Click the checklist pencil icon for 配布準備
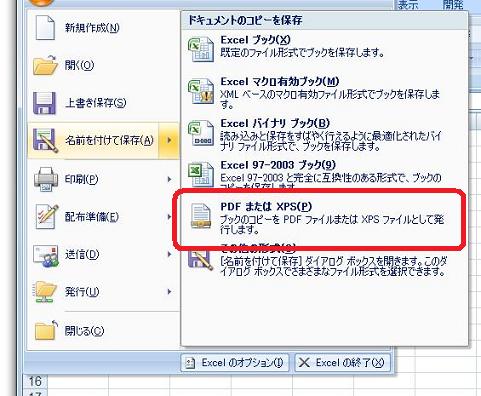The width and height of the screenshot is (481, 396). click(x=46, y=217)
